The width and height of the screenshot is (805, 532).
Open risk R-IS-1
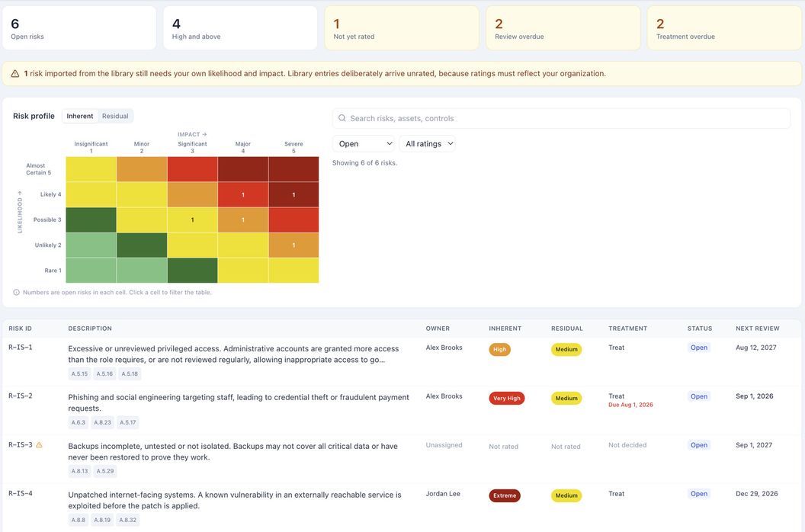[x=20, y=348]
